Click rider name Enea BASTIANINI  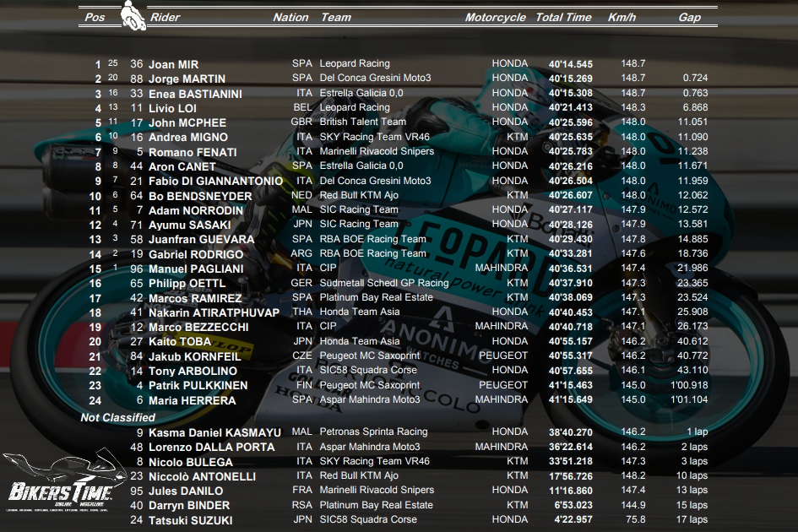coord(195,94)
